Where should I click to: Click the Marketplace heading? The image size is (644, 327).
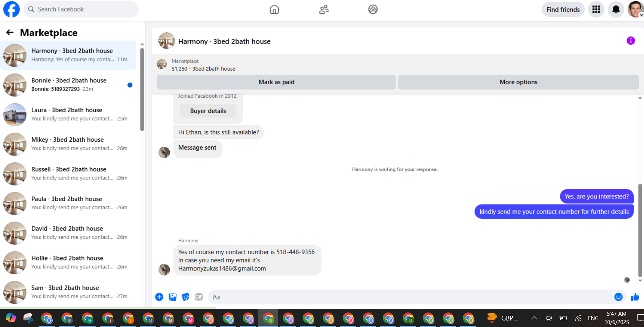pyautogui.click(x=49, y=33)
